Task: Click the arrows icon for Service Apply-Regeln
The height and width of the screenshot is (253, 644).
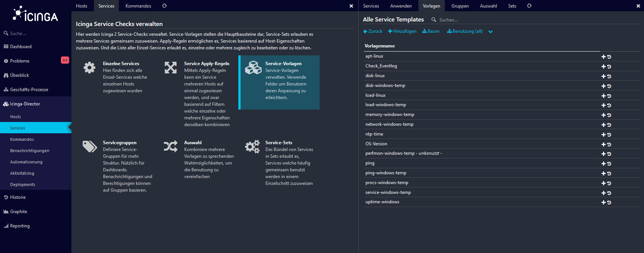Action: [171, 68]
